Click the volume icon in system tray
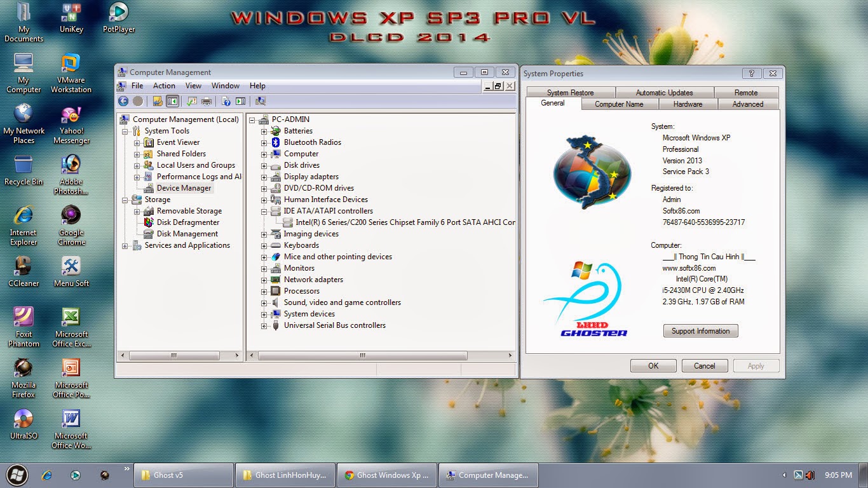Screen dimensions: 868x488 [810, 475]
